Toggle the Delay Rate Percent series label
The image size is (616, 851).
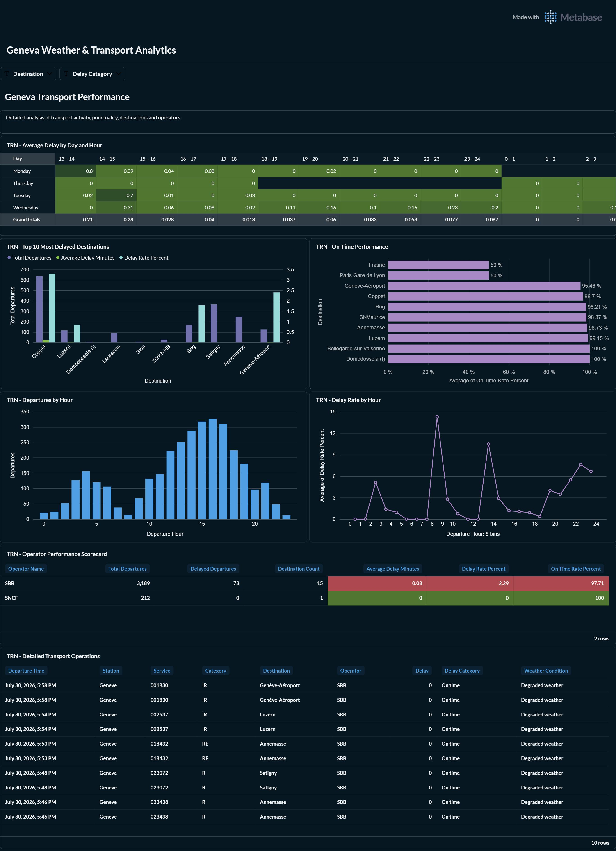(x=146, y=258)
